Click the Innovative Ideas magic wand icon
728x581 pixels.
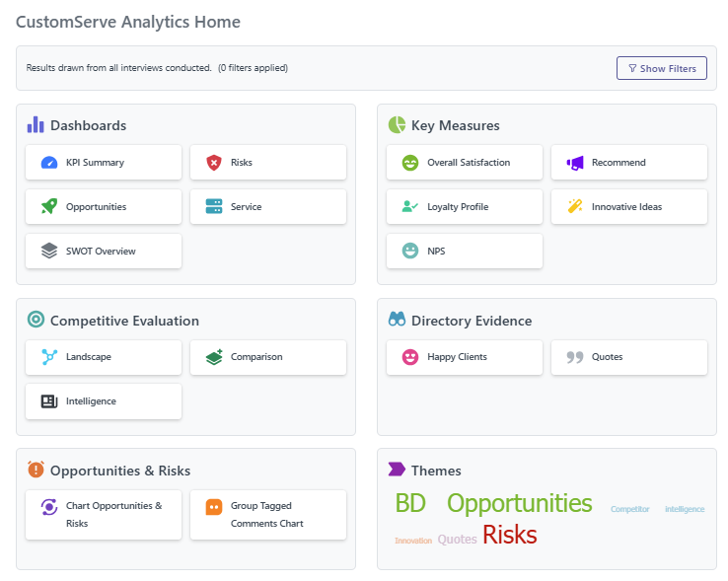coord(575,207)
